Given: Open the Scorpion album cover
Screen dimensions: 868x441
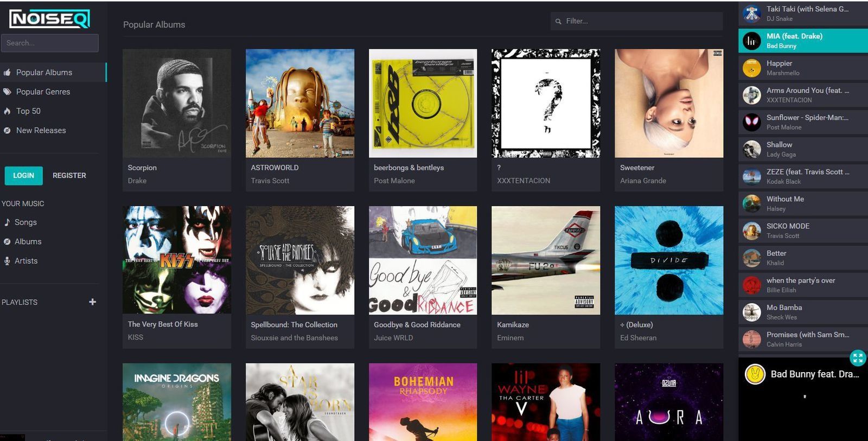Looking at the screenshot, I should click(177, 103).
